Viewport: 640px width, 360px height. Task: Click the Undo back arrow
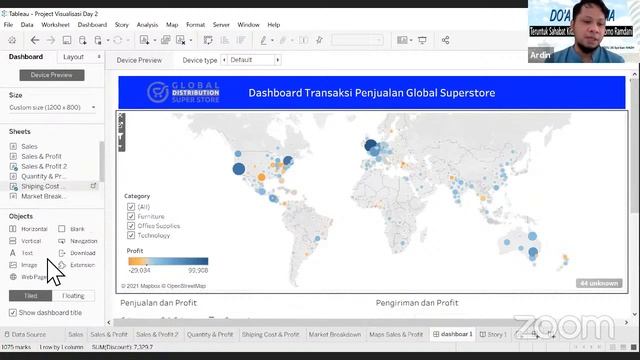pyautogui.click(x=35, y=40)
